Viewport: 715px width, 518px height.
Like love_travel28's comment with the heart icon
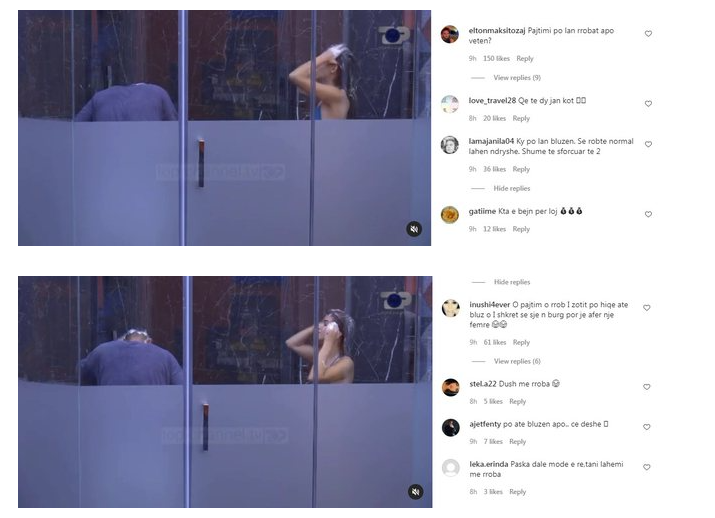pos(648,104)
